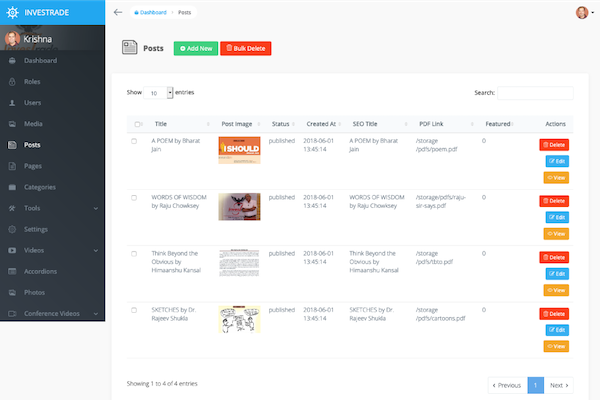Click the Search input field

coord(535,92)
